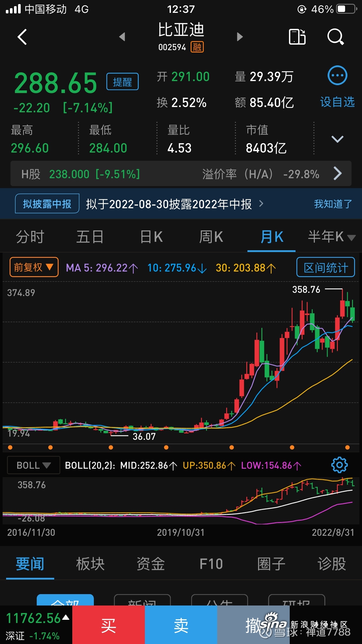Open BOLL indicator settings gear
This screenshot has width=362, height=644.
coord(340,465)
